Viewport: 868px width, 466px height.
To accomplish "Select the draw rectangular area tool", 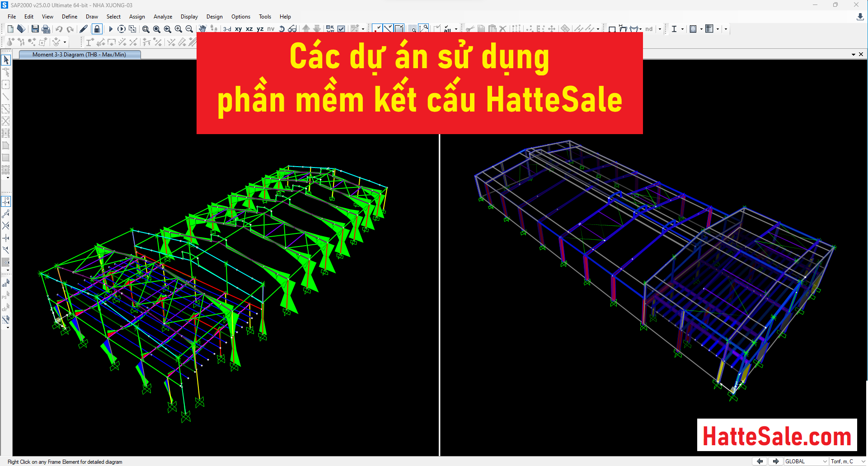I will pos(6,158).
